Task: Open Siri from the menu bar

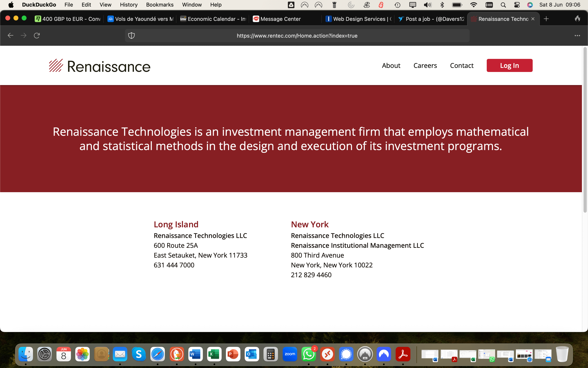Action: [530, 5]
